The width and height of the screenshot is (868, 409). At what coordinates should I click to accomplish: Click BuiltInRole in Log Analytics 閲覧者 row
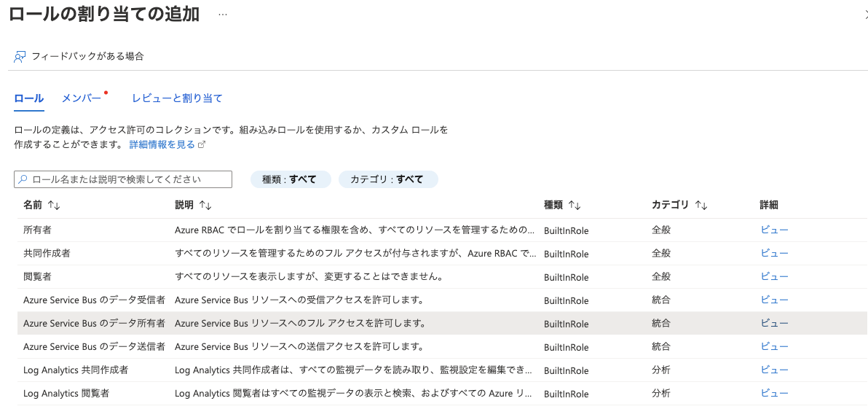click(567, 394)
